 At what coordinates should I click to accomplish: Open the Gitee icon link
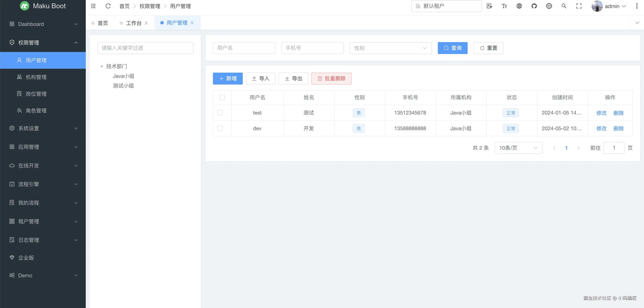[549, 6]
